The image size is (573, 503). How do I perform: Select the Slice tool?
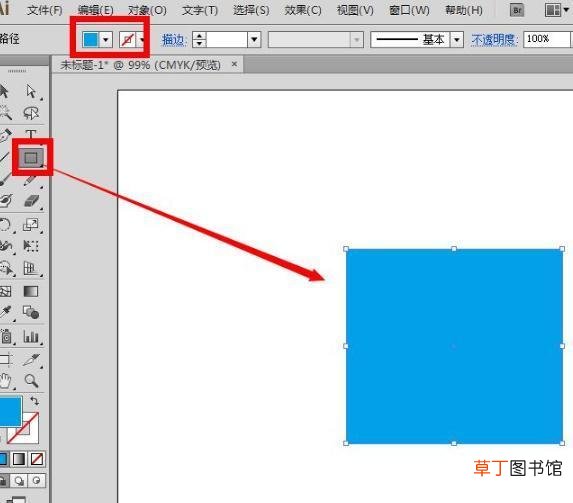point(31,360)
